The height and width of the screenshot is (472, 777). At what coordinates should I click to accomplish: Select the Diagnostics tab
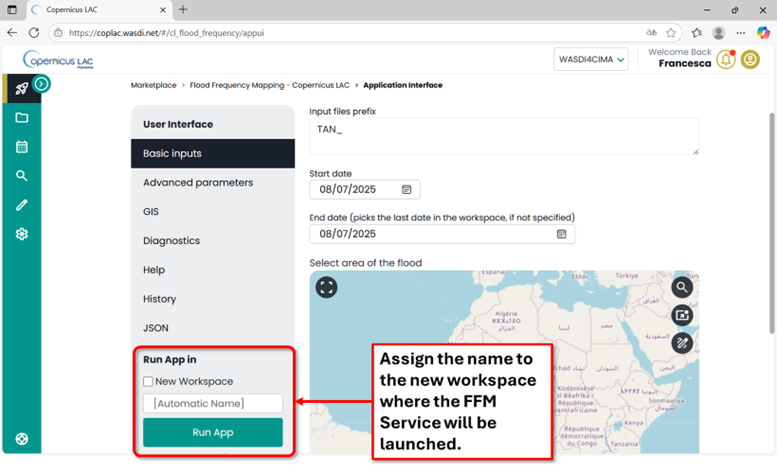(x=213, y=241)
